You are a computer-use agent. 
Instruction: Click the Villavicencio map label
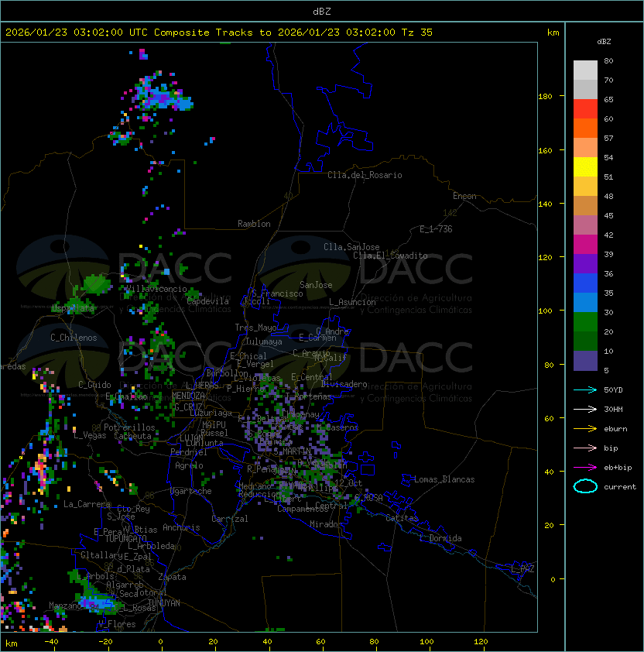point(156,289)
